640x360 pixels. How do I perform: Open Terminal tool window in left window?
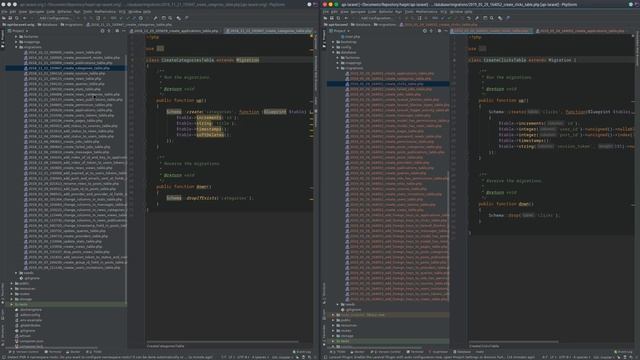pyautogui.click(x=53, y=351)
